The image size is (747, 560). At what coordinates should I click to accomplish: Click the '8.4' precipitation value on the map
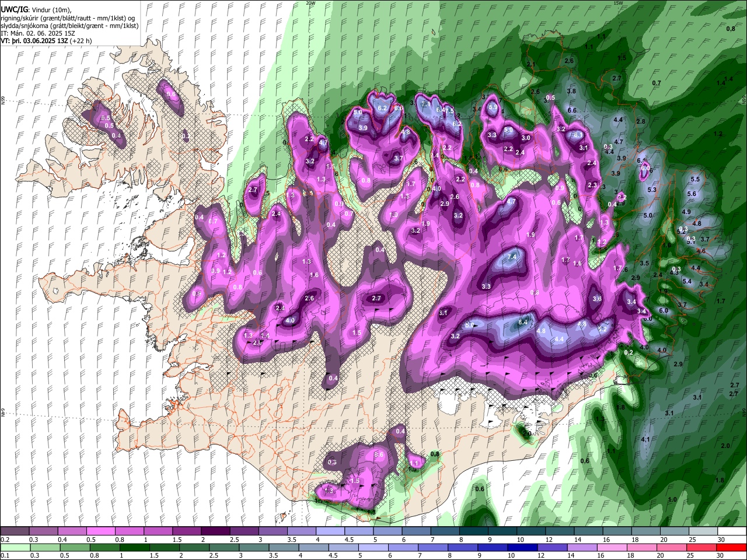click(523, 322)
